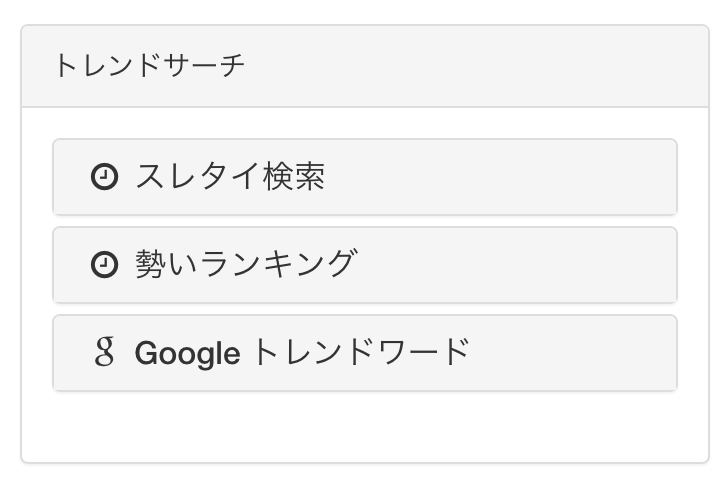
Task: Click the Google g icon
Action: point(104,352)
